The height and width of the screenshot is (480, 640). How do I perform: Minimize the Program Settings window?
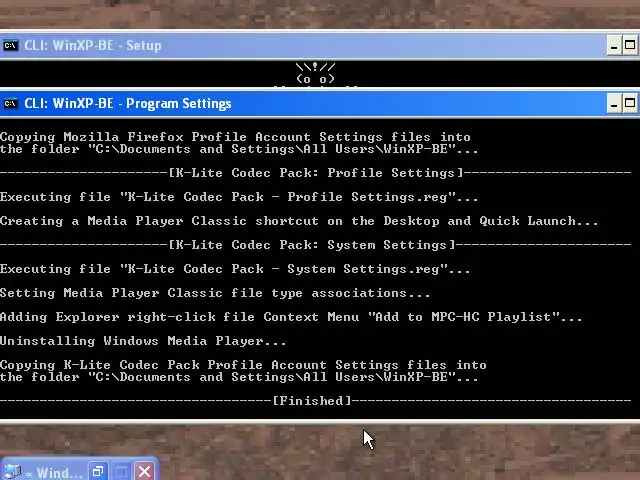[613, 104]
